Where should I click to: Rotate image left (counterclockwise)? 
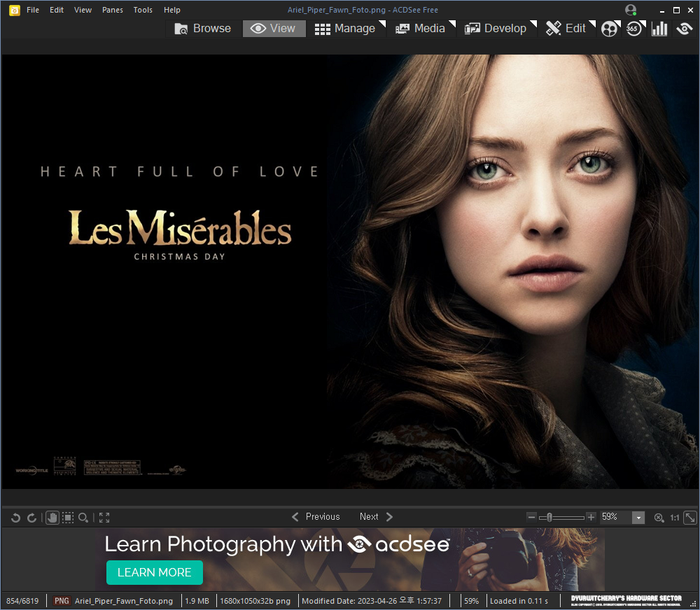[x=15, y=518]
